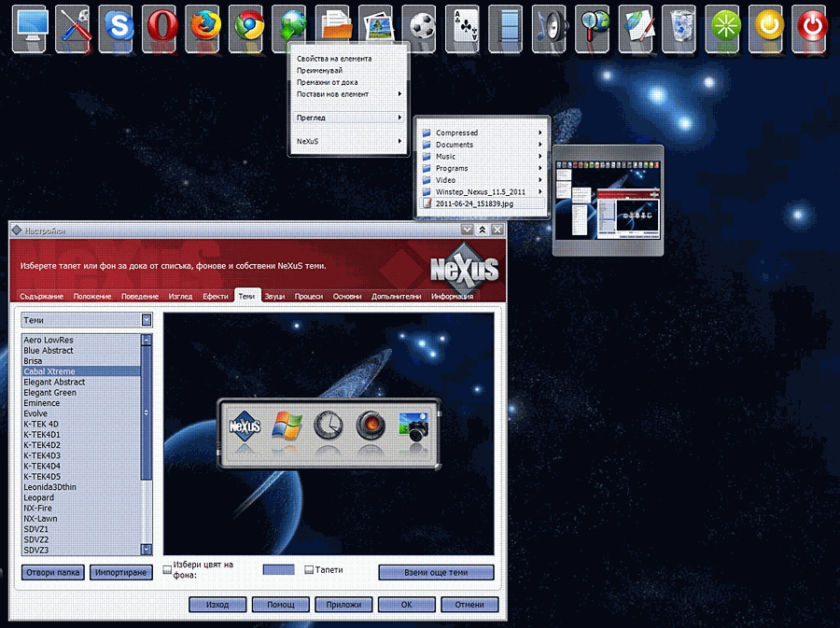
Task: Click the screenshot preview thumbnail
Action: (x=608, y=200)
